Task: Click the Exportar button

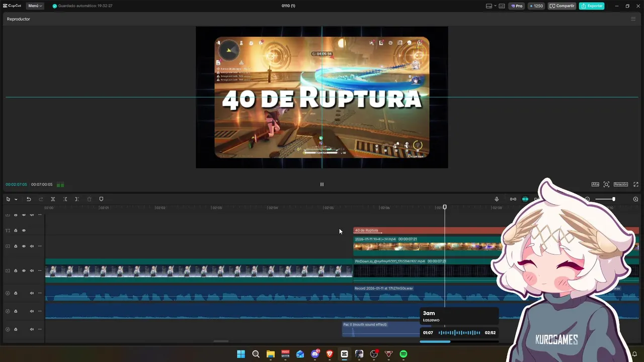Action: 592,6
